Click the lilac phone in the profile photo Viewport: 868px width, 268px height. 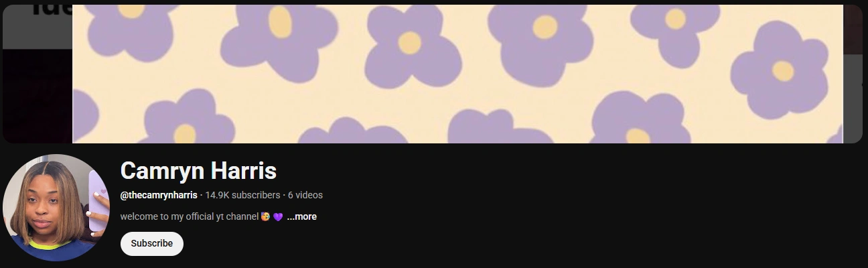(98, 200)
